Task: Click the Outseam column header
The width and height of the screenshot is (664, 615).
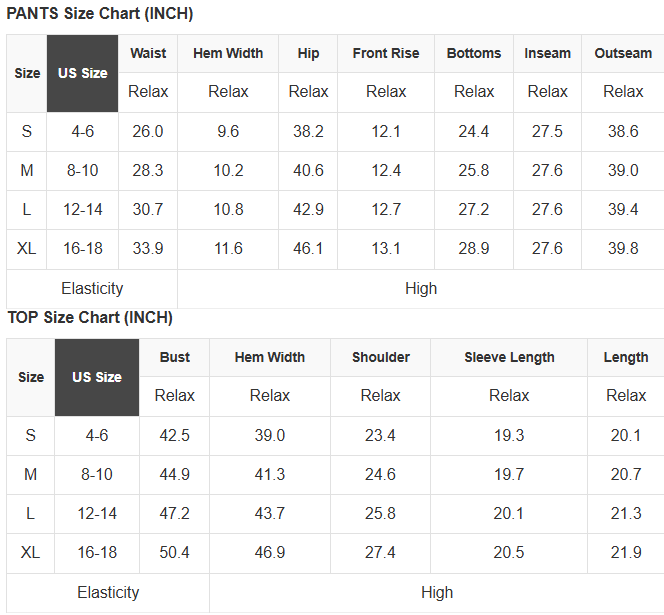Action: click(x=623, y=53)
